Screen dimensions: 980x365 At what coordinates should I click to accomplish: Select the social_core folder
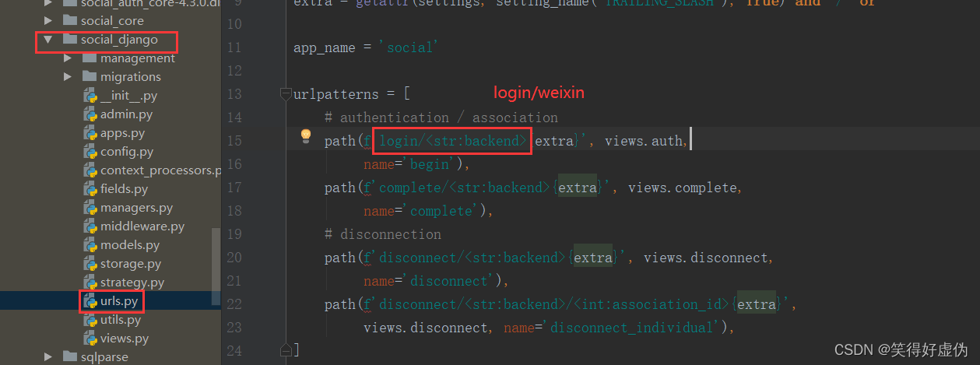click(x=112, y=20)
